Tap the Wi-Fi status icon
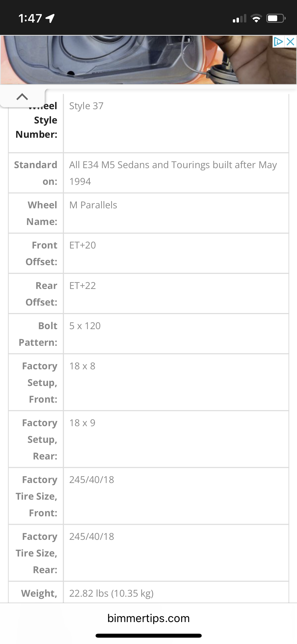The image size is (297, 644). (x=256, y=19)
